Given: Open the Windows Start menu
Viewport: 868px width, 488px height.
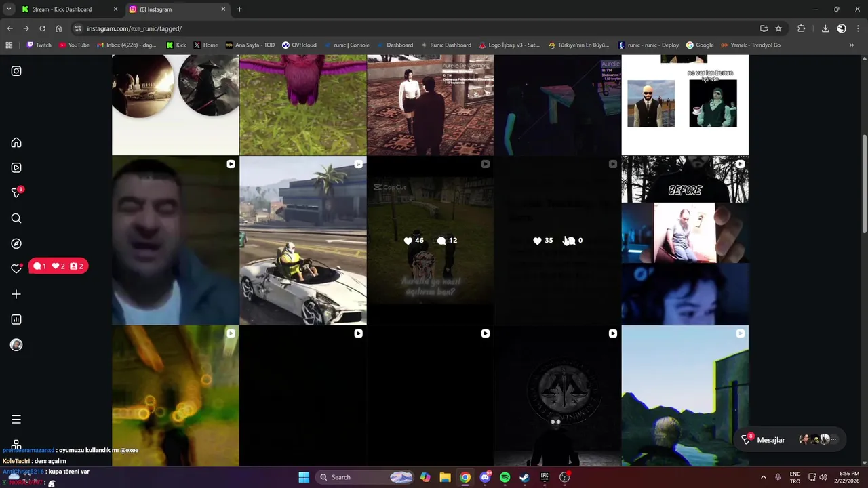Looking at the screenshot, I should pos(304,477).
